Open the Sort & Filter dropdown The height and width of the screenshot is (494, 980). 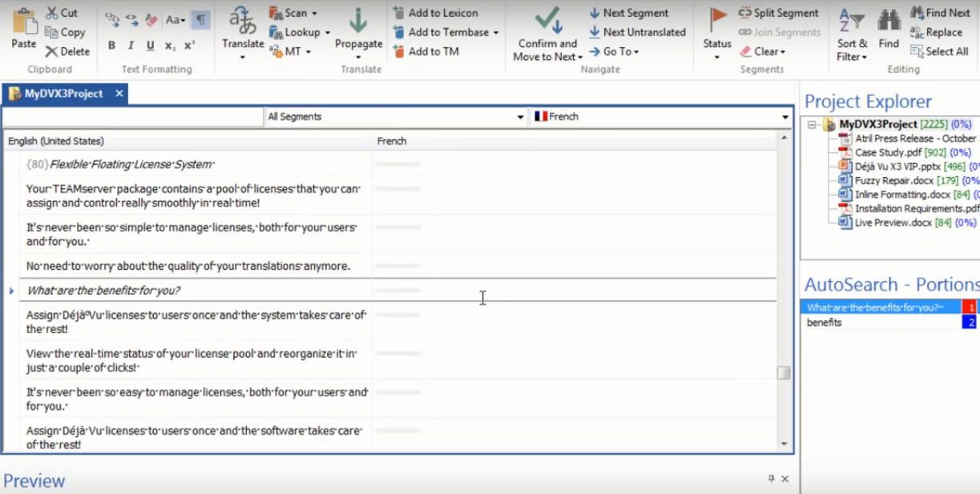tap(852, 50)
